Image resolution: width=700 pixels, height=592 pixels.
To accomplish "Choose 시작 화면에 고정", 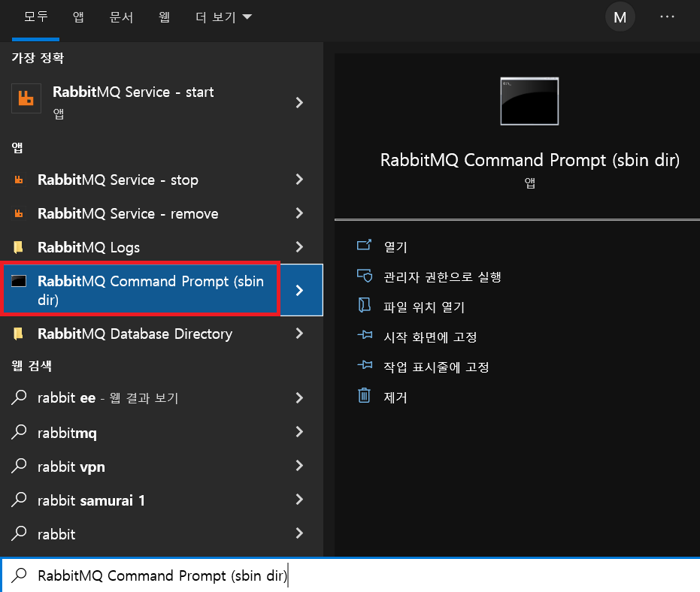I will (430, 337).
